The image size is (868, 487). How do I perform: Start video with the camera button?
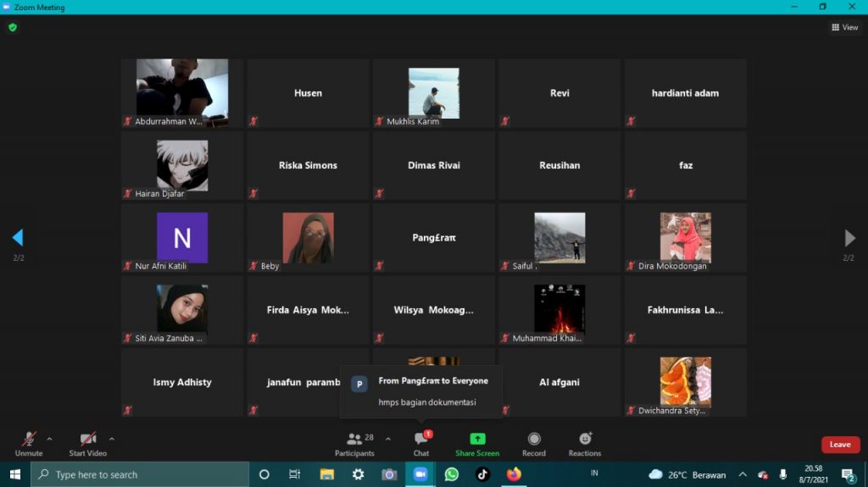coord(87,440)
